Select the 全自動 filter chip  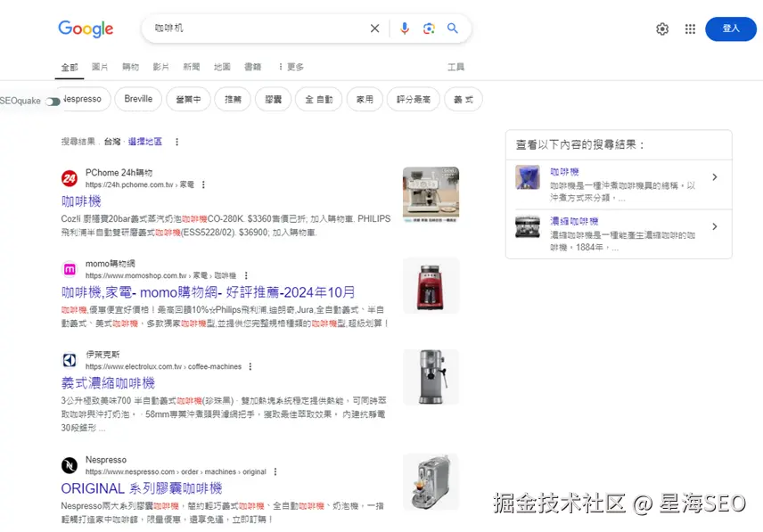319,99
